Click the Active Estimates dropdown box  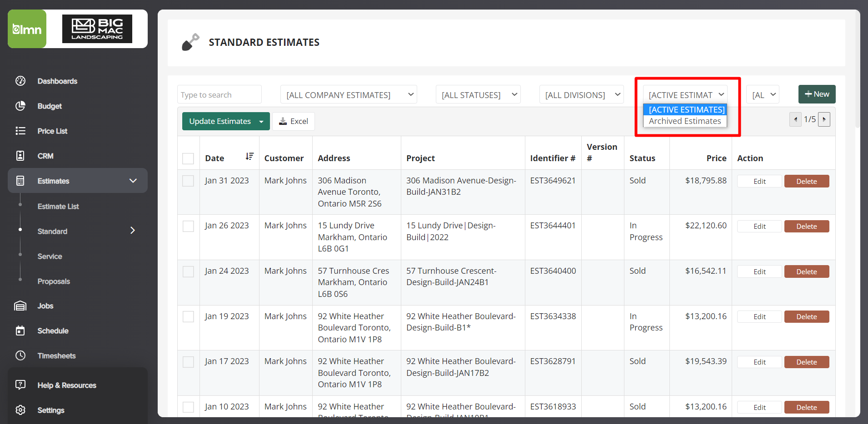click(x=685, y=94)
